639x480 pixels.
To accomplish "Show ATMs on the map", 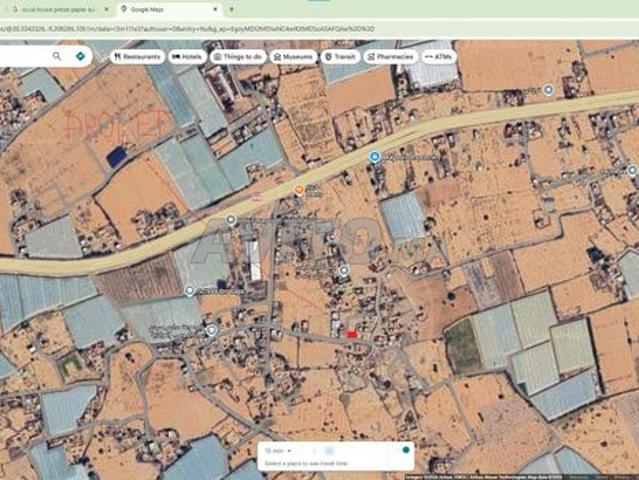I will [440, 58].
